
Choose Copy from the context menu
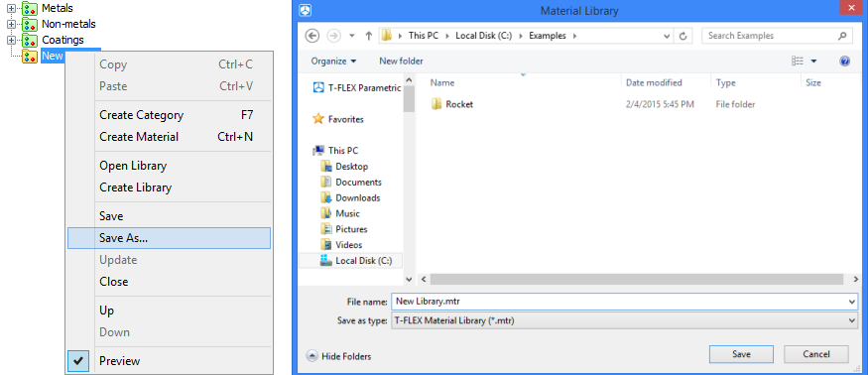[x=169, y=64]
